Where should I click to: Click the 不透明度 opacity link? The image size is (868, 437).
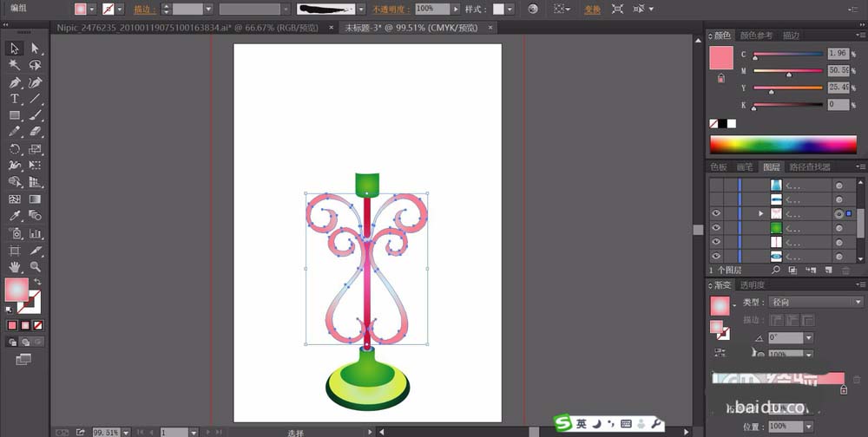[x=391, y=10]
